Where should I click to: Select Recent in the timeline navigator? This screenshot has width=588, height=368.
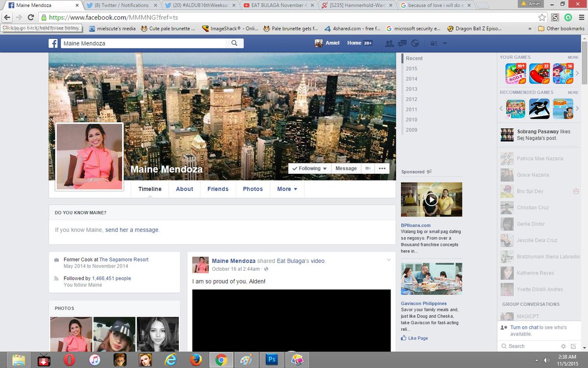[x=414, y=58]
